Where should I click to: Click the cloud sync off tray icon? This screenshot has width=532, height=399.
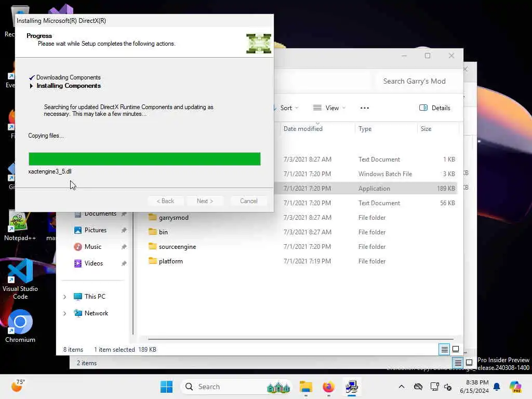coord(418,387)
